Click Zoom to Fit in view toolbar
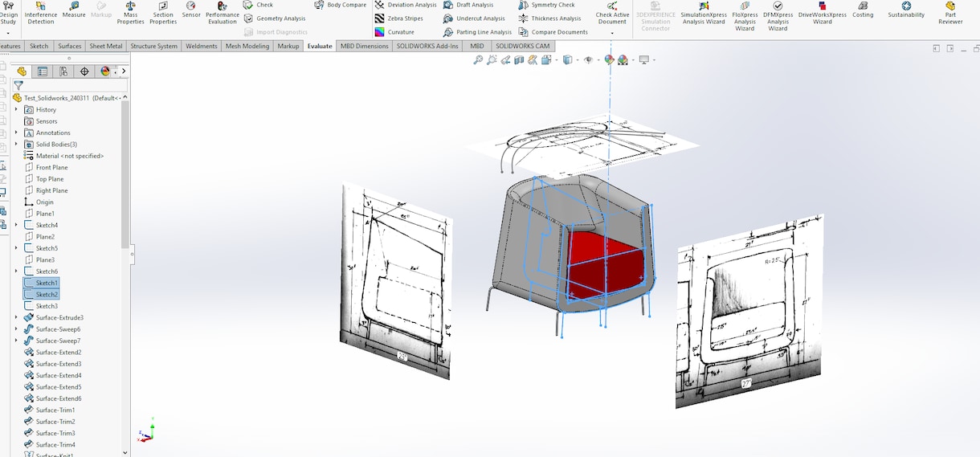 click(478, 60)
